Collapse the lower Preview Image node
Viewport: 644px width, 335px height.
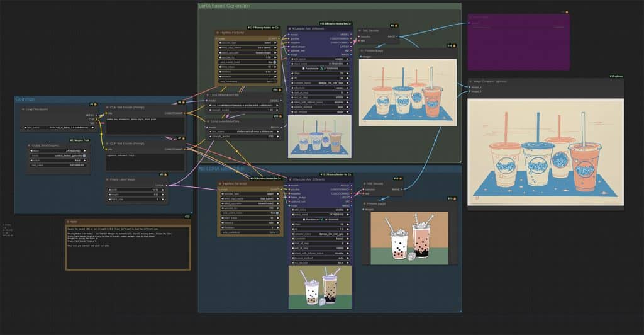tap(365, 203)
